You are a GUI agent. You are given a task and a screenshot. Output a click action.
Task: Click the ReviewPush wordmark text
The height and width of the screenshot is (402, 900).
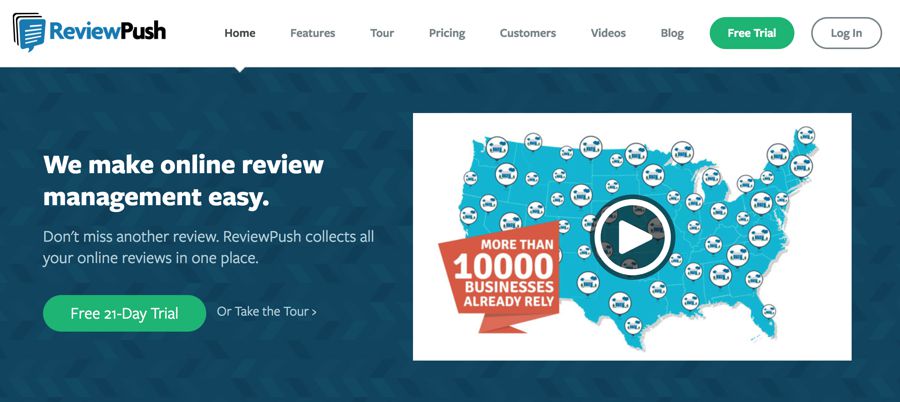[107, 30]
